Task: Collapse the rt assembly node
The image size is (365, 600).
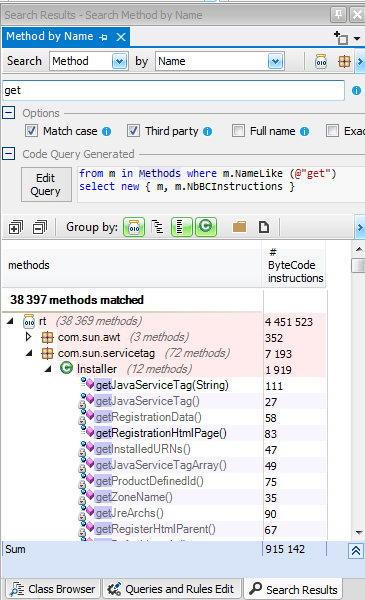Action: pos(10,321)
